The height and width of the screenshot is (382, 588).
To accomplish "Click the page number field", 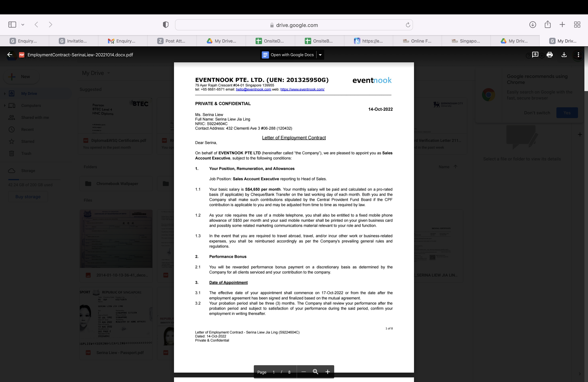I will (x=274, y=372).
